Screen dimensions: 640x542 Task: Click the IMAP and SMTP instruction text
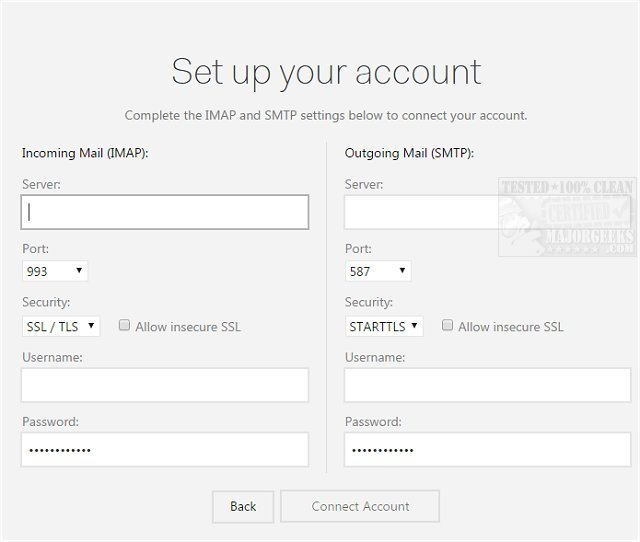(326, 115)
